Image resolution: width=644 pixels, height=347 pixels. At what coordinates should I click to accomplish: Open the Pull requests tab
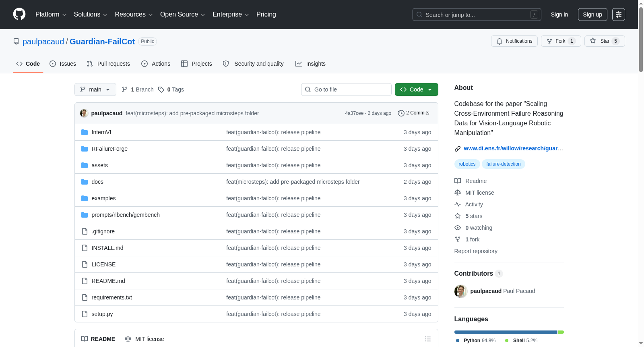tap(108, 64)
